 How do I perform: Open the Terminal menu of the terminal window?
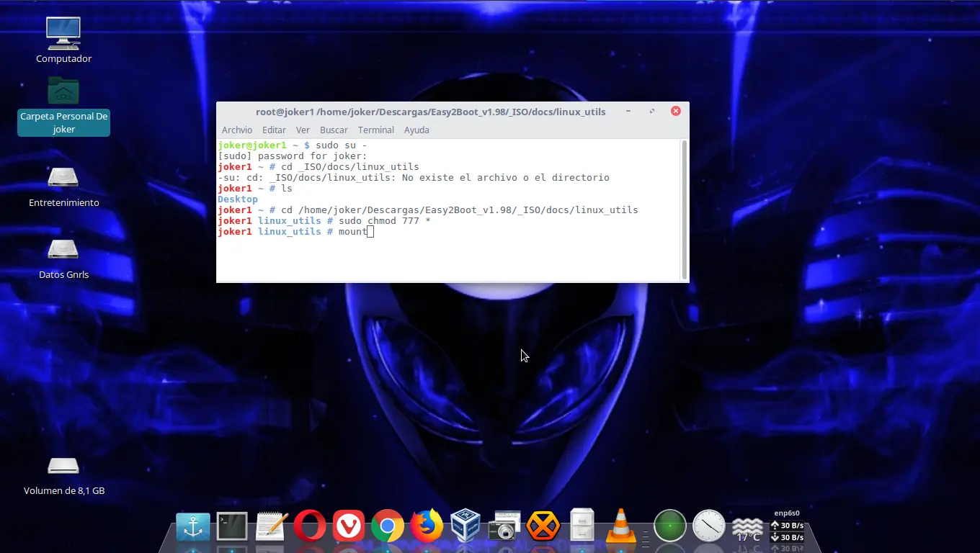[375, 130]
